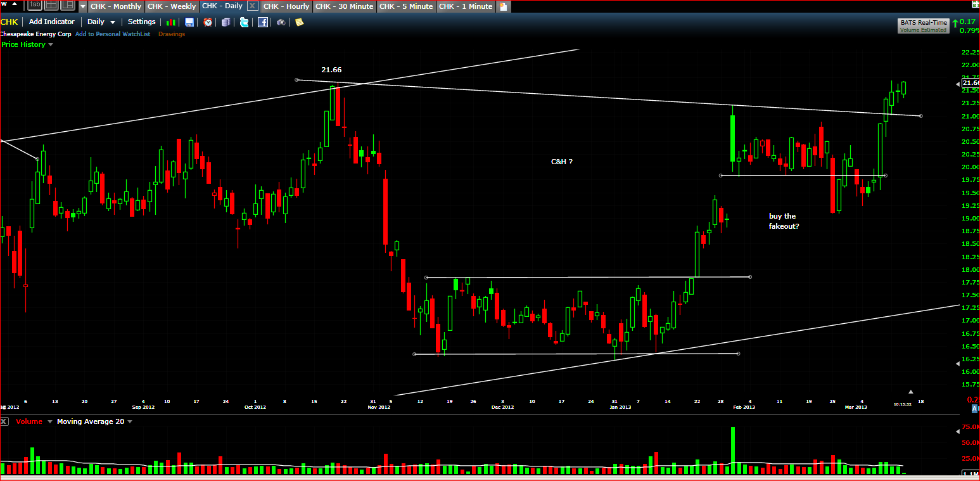This screenshot has height=481, width=980.
Task: Click the database stack icon
Action: pyautogui.click(x=226, y=22)
